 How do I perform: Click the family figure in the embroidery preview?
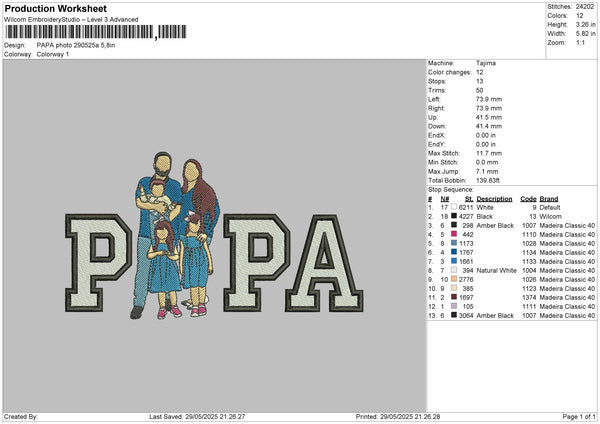click(174, 235)
